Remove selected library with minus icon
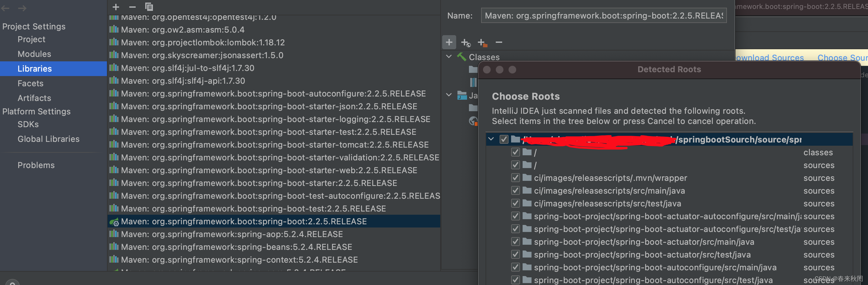 [x=132, y=7]
